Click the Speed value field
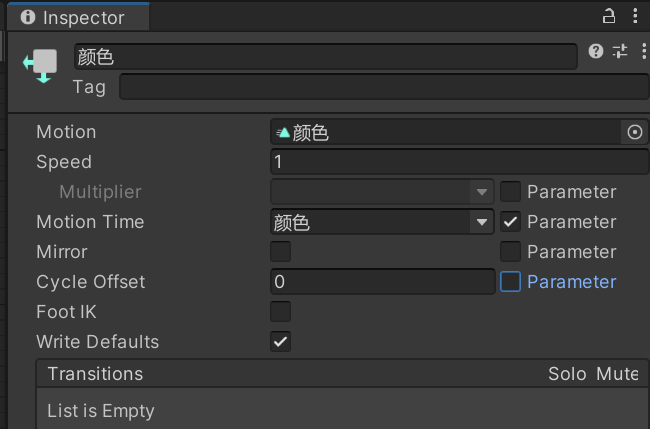Image resolution: width=650 pixels, height=429 pixels. click(459, 162)
